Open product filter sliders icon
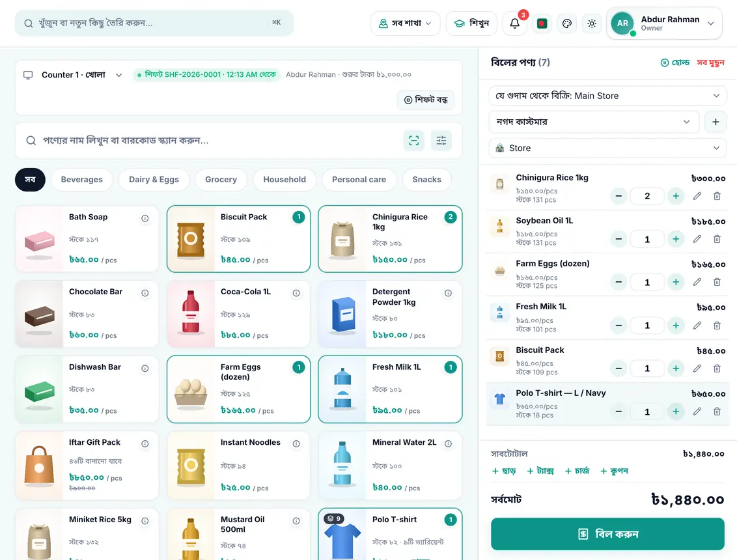 tap(441, 141)
